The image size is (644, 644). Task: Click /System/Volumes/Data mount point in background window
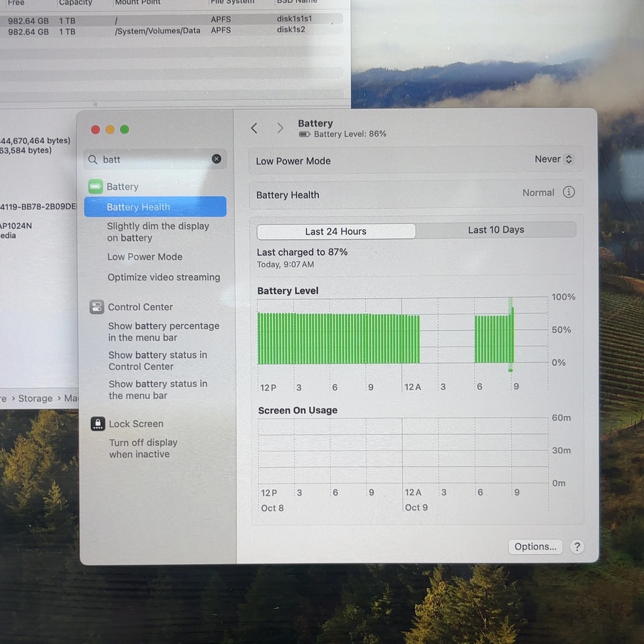click(158, 31)
